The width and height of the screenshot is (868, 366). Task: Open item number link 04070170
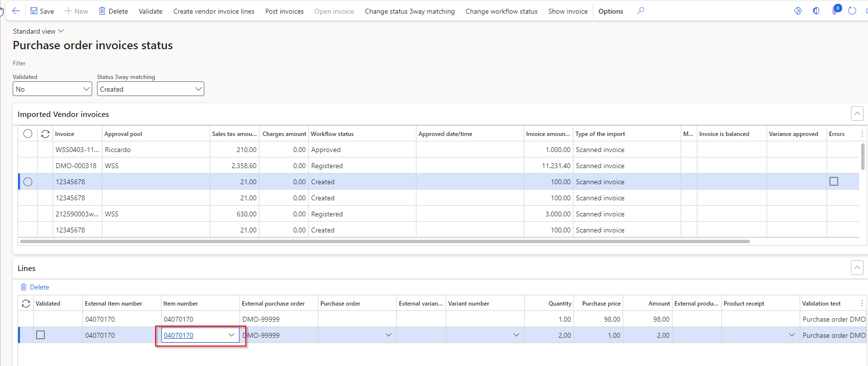coord(178,335)
